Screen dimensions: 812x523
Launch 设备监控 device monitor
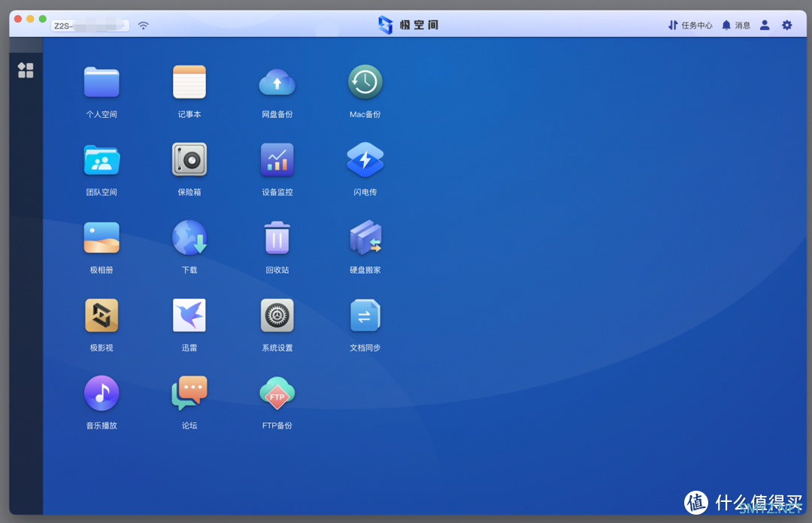(x=277, y=160)
